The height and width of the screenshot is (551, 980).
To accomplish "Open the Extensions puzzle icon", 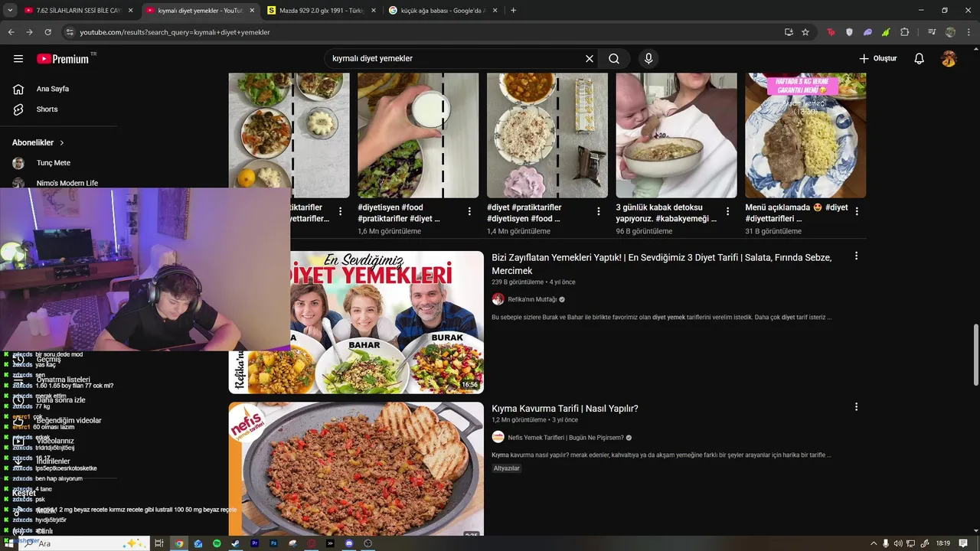I will (x=905, y=32).
